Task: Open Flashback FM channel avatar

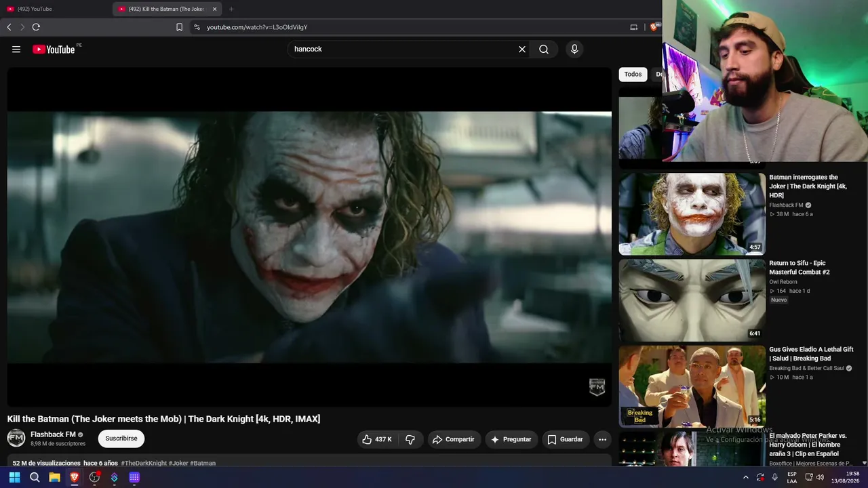Action: [x=16, y=439]
